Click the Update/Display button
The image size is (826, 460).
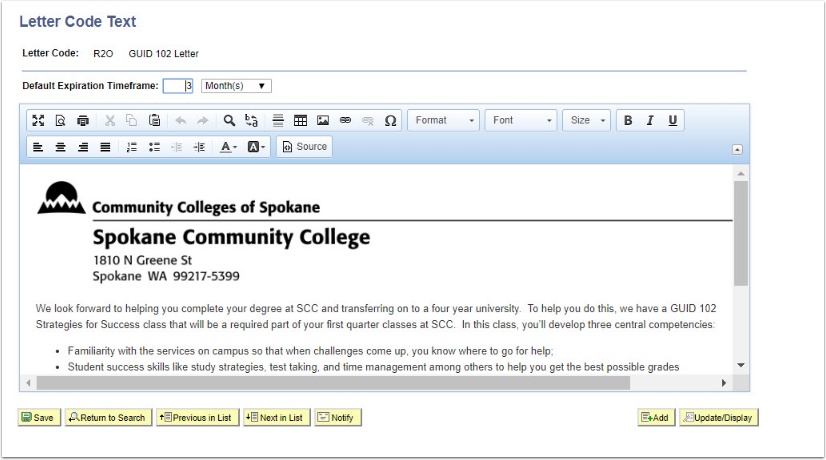click(x=719, y=417)
